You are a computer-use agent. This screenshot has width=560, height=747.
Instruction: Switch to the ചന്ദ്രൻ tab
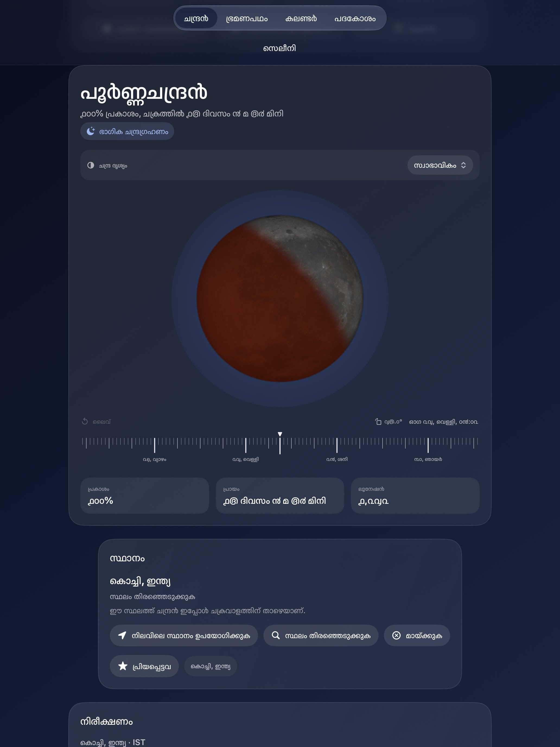[196, 18]
